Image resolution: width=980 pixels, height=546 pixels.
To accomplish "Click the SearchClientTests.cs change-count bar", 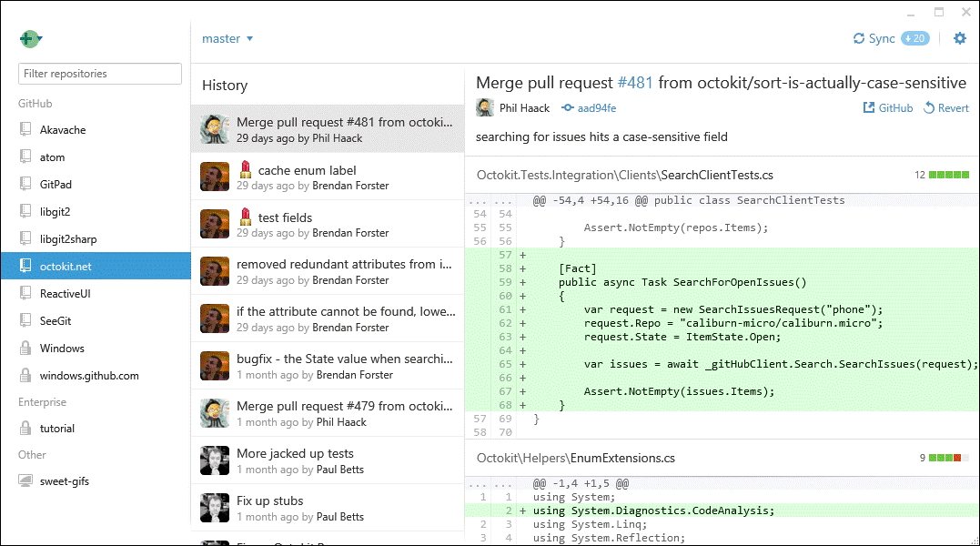I will point(948,175).
